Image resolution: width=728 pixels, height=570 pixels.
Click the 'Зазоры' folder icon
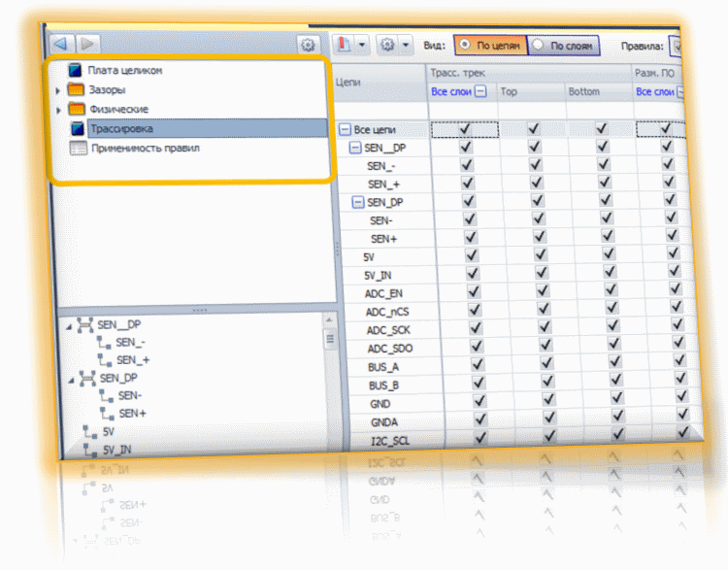[75, 89]
